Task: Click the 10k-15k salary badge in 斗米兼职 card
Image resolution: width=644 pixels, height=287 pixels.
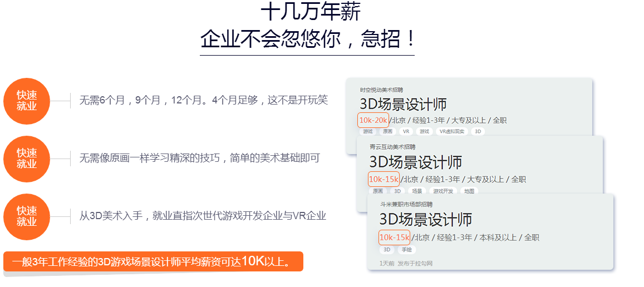Action: tap(394, 237)
